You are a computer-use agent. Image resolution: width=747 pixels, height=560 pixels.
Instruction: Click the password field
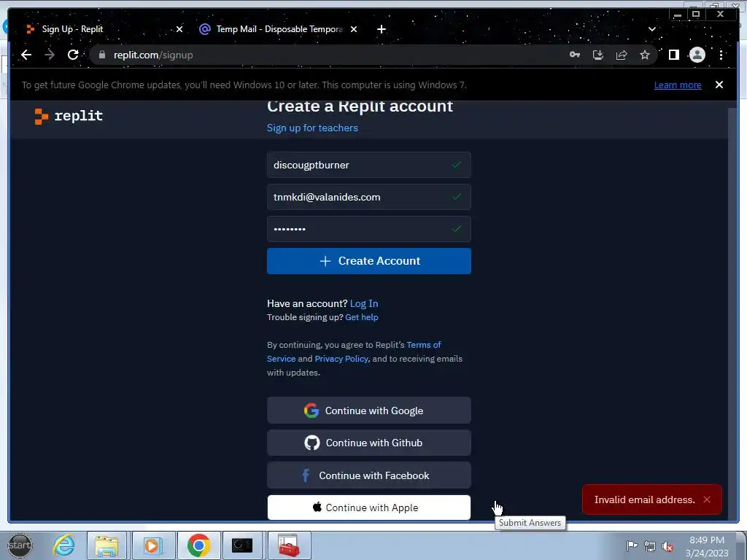(368, 229)
